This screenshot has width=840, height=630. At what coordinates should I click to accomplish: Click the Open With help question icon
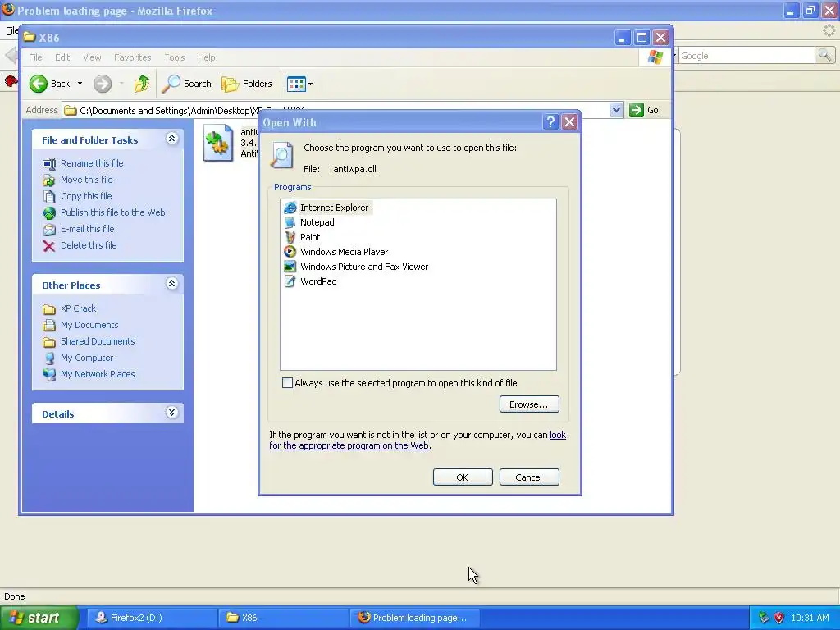(x=550, y=122)
